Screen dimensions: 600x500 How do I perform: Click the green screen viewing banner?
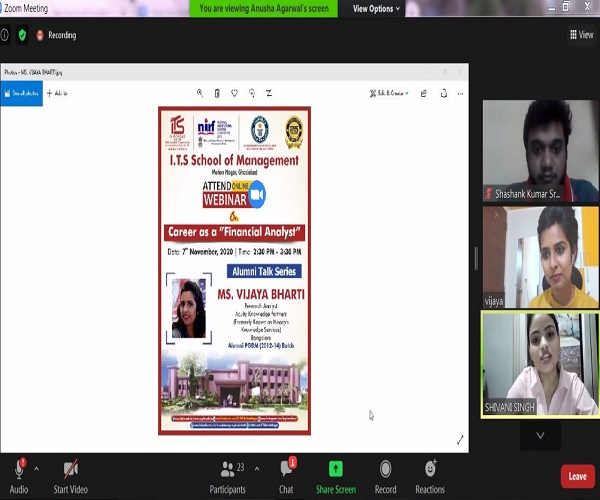264,8
